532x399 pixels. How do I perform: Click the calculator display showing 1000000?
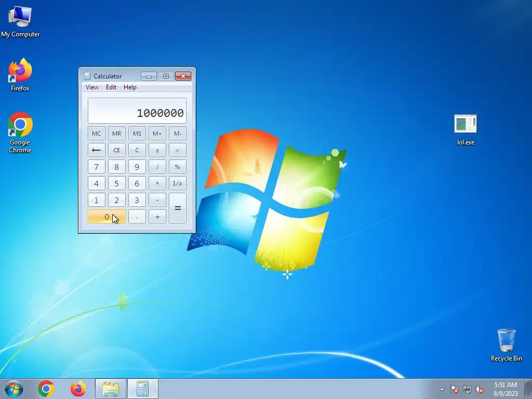(137, 111)
